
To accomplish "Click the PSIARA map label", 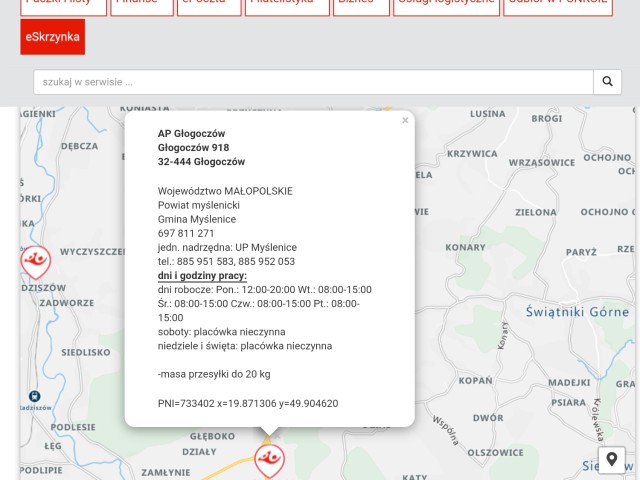I will tap(569, 402).
